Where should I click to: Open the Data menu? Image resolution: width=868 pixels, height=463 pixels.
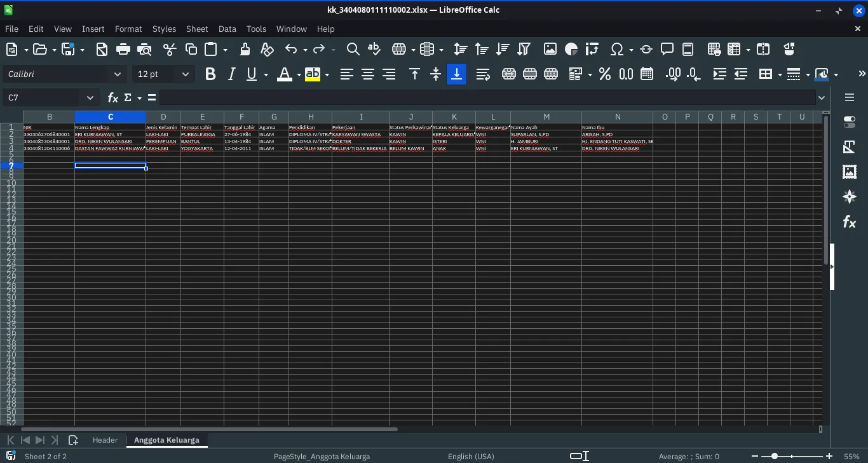point(227,29)
